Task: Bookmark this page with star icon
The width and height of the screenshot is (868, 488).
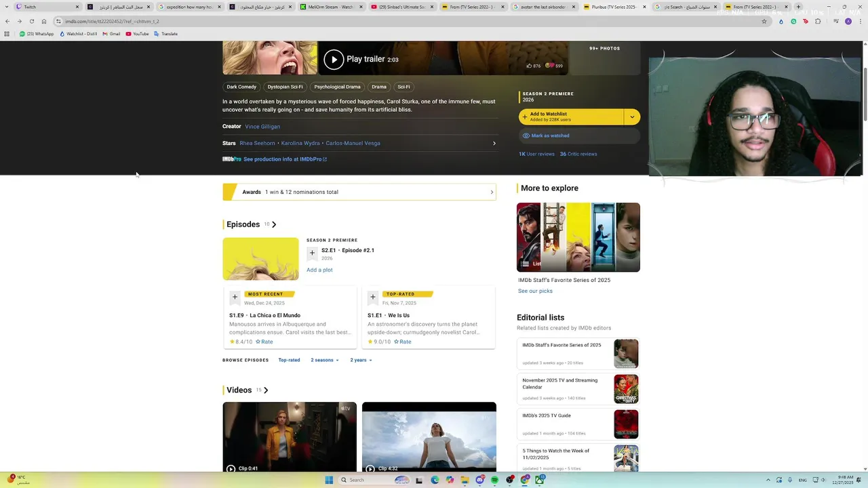Action: pos(764,21)
